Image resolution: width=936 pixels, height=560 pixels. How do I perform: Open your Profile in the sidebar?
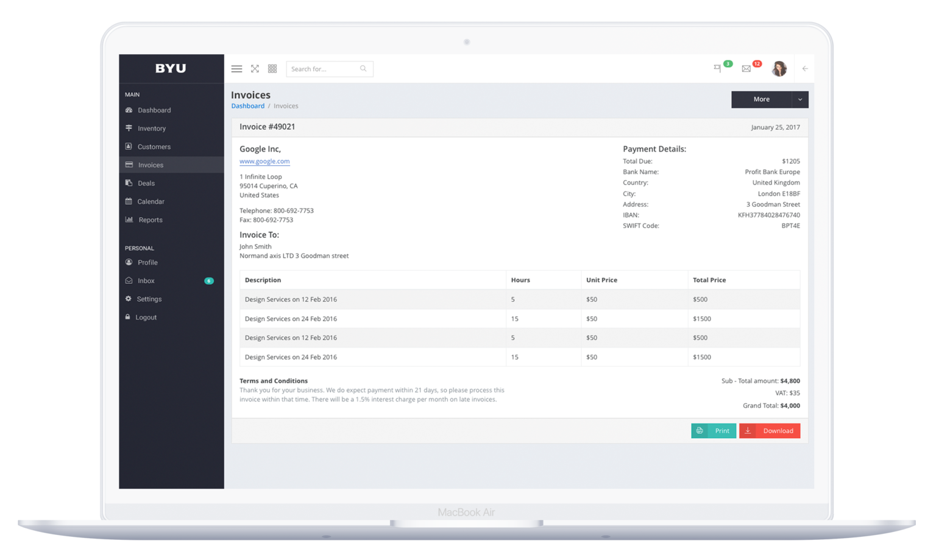tap(147, 262)
